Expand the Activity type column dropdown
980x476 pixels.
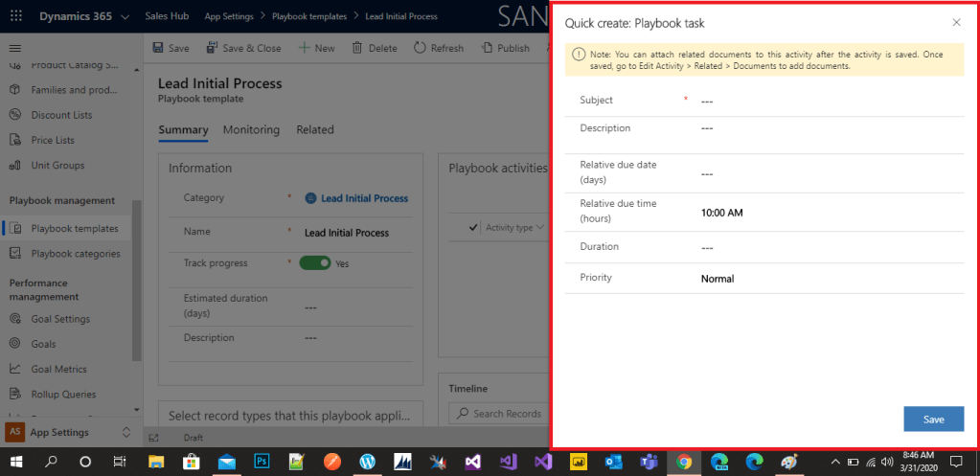[539, 228]
